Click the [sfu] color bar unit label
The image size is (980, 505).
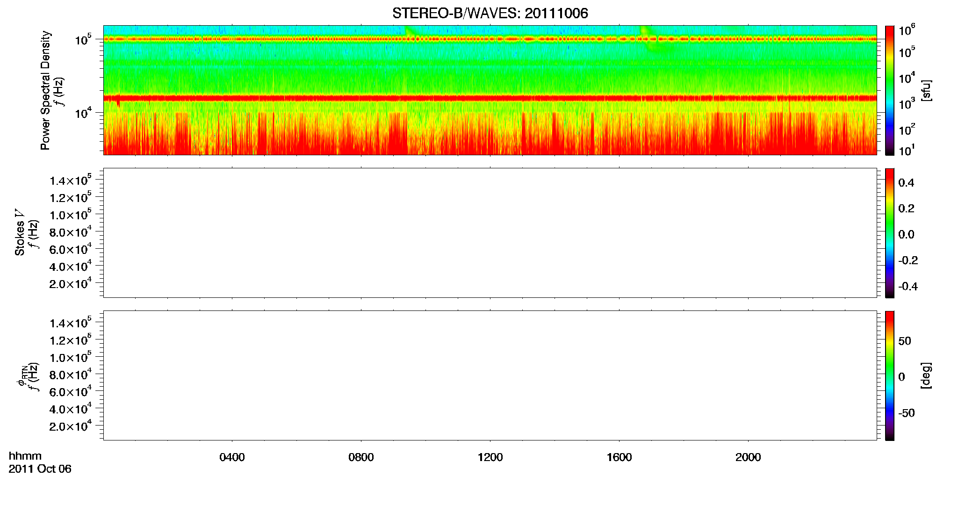(926, 90)
